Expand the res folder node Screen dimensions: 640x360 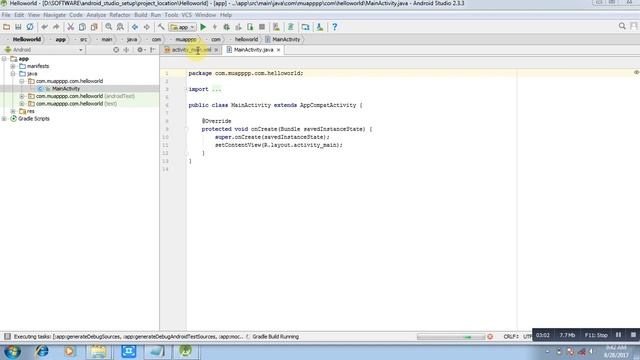(13, 111)
